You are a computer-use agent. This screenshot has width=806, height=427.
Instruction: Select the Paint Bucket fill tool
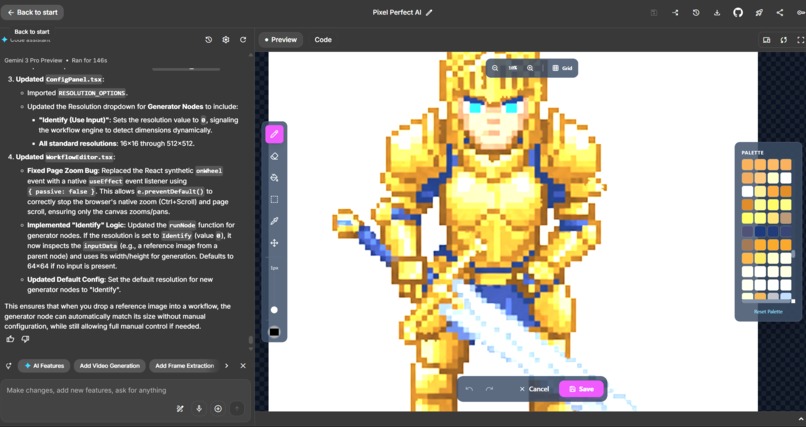(274, 178)
